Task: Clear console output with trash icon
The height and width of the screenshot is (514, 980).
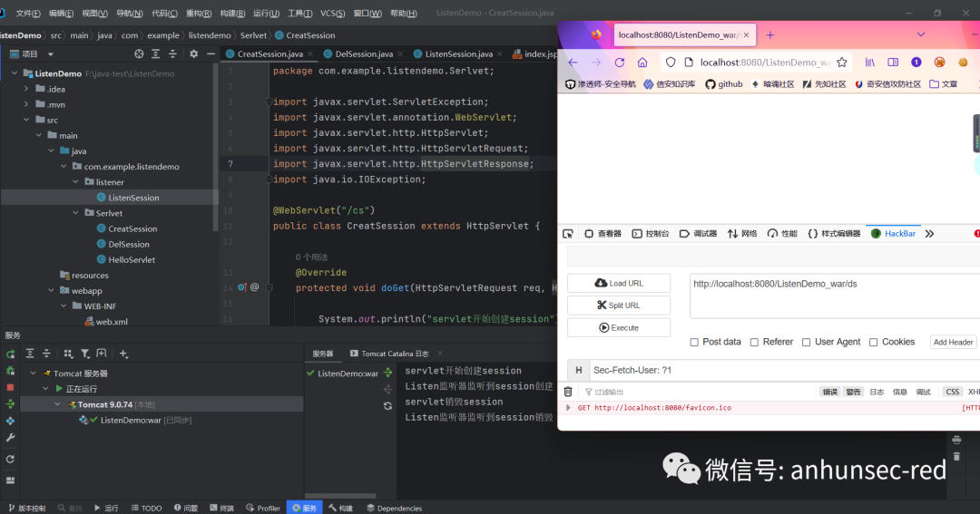Action: [x=567, y=392]
